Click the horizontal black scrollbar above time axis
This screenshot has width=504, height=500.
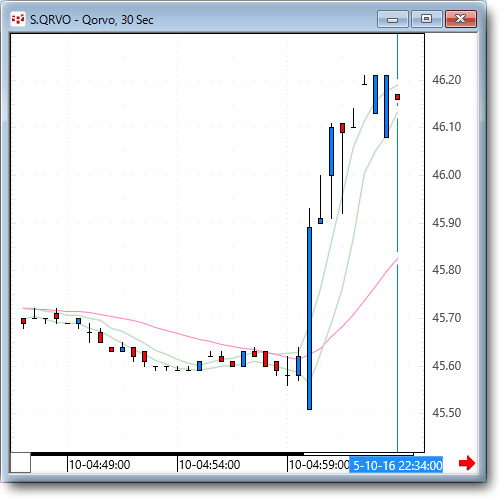[x=167, y=454]
